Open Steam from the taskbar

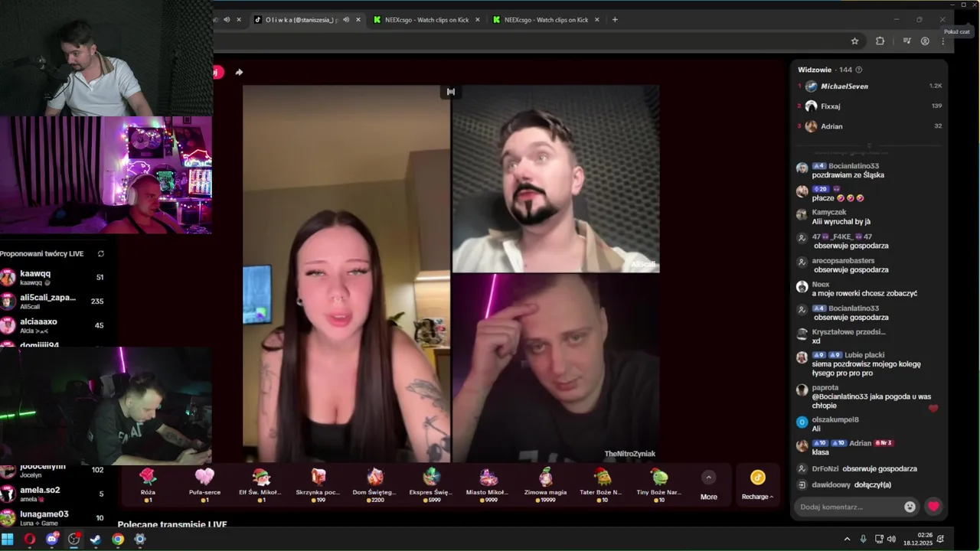[x=96, y=539]
